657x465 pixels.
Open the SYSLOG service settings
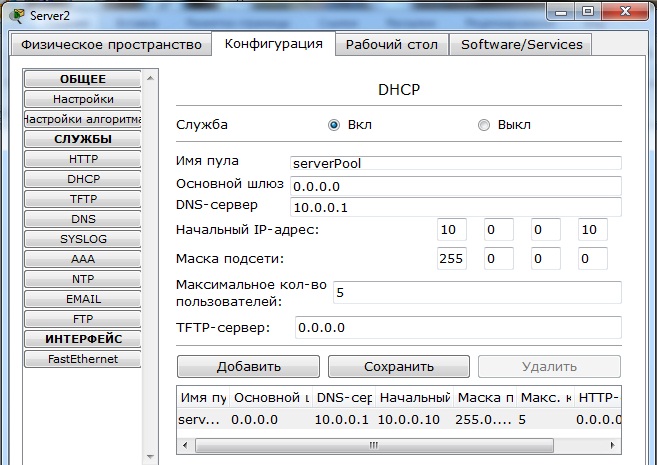click(x=83, y=239)
